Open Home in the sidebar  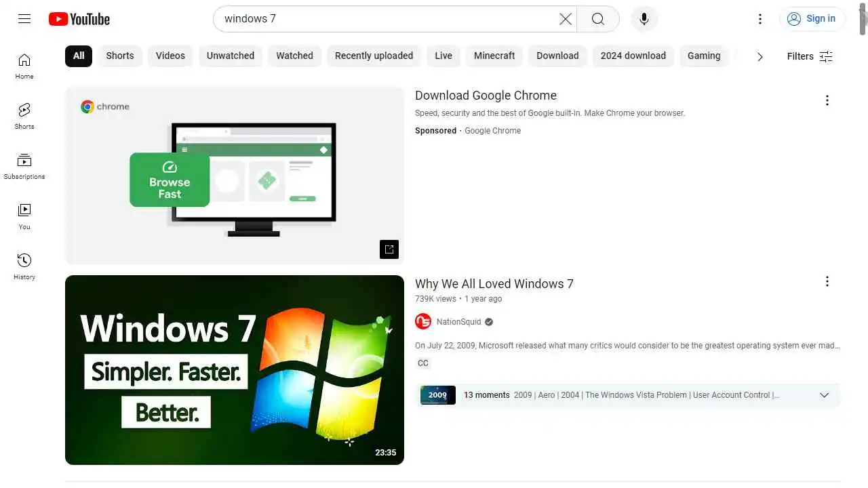[x=24, y=66]
